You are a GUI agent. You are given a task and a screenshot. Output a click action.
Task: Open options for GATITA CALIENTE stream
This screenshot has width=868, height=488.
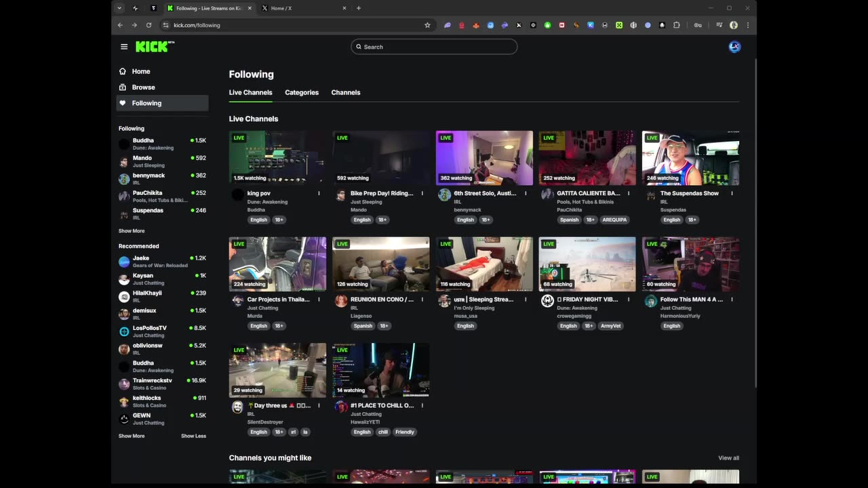coord(629,193)
